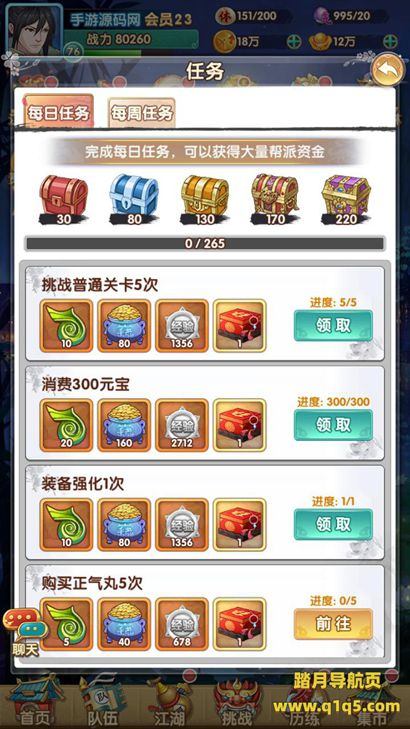
Task: Go to 队伍 in bottom navigation
Action: click(x=102, y=702)
